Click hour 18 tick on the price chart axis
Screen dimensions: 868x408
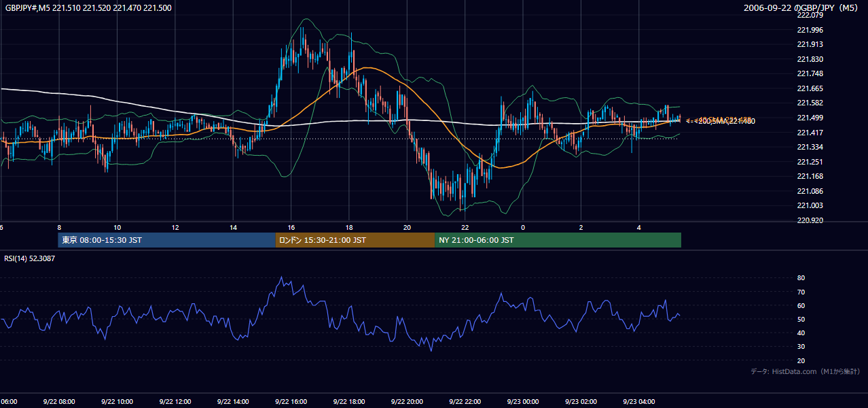coord(349,227)
